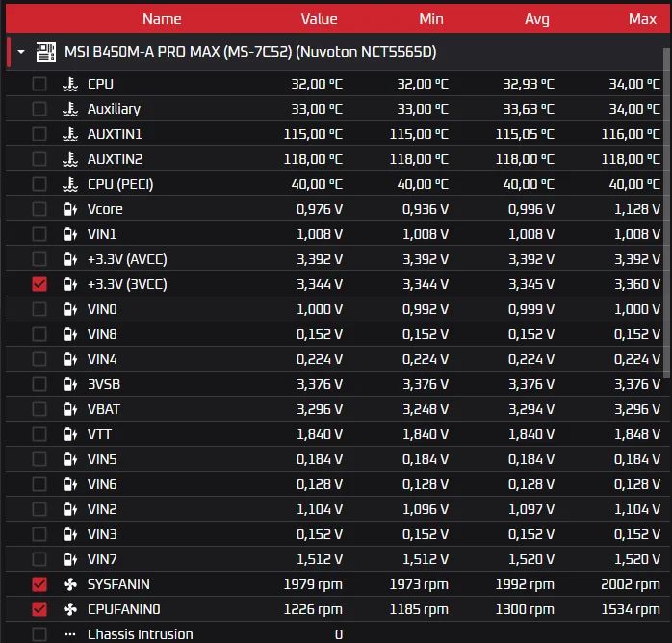Image resolution: width=672 pixels, height=643 pixels.
Task: Select the VIN2 row label
Action: tap(102, 509)
